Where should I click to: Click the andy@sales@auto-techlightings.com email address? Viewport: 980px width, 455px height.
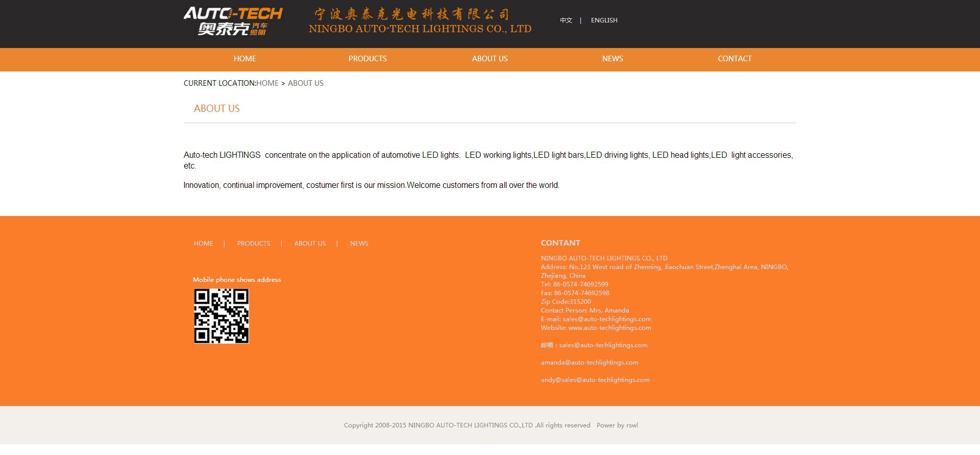[595, 380]
